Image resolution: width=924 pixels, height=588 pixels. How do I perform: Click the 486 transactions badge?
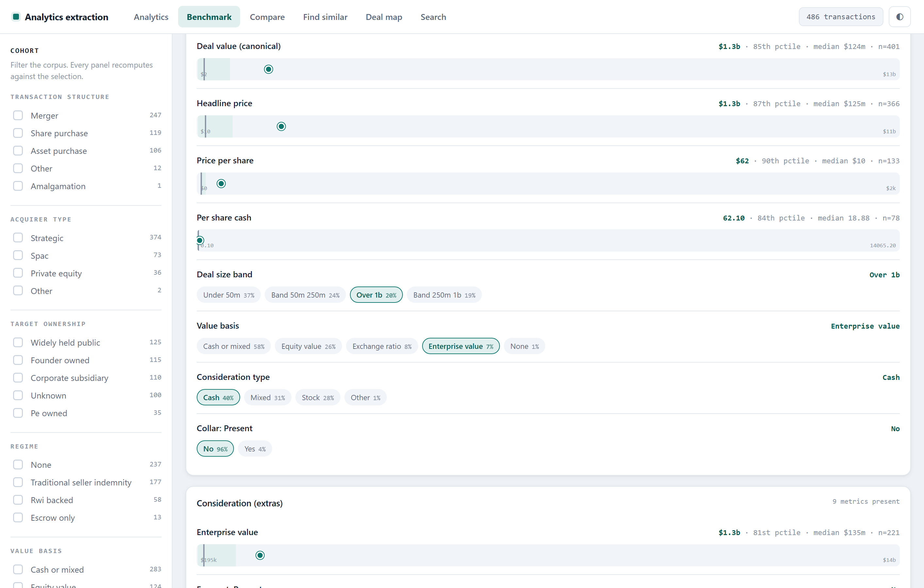(841, 17)
